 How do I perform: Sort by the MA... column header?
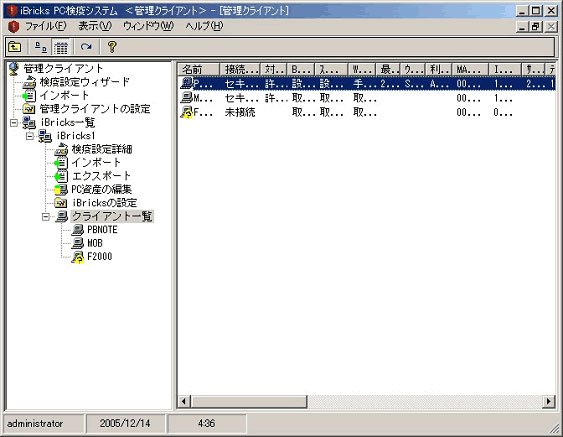pyautogui.click(x=470, y=69)
